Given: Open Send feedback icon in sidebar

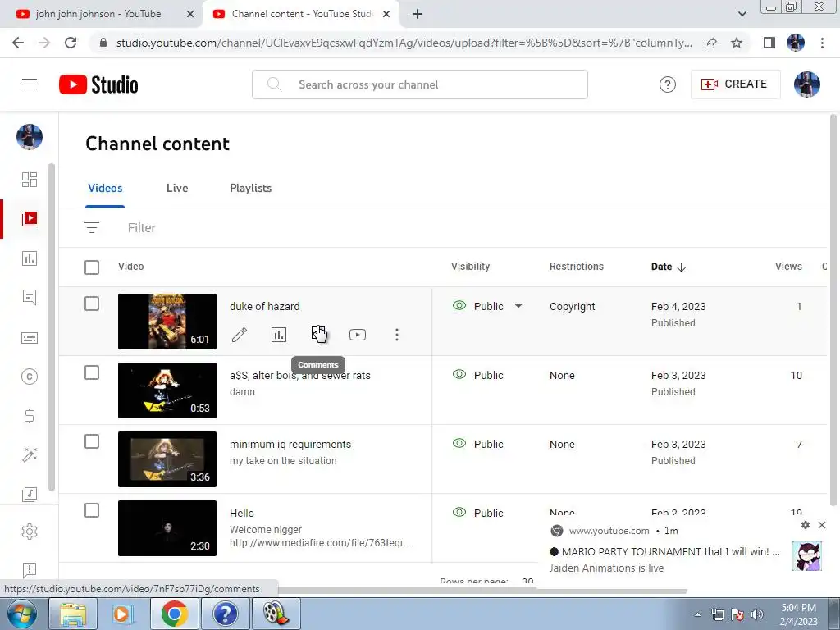Looking at the screenshot, I should click(30, 569).
